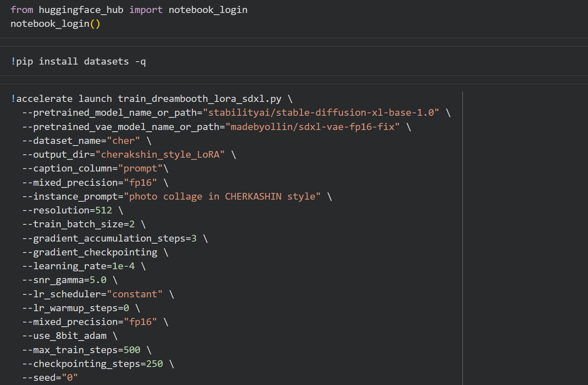Click the gradient_checkpointing flag

(95, 252)
